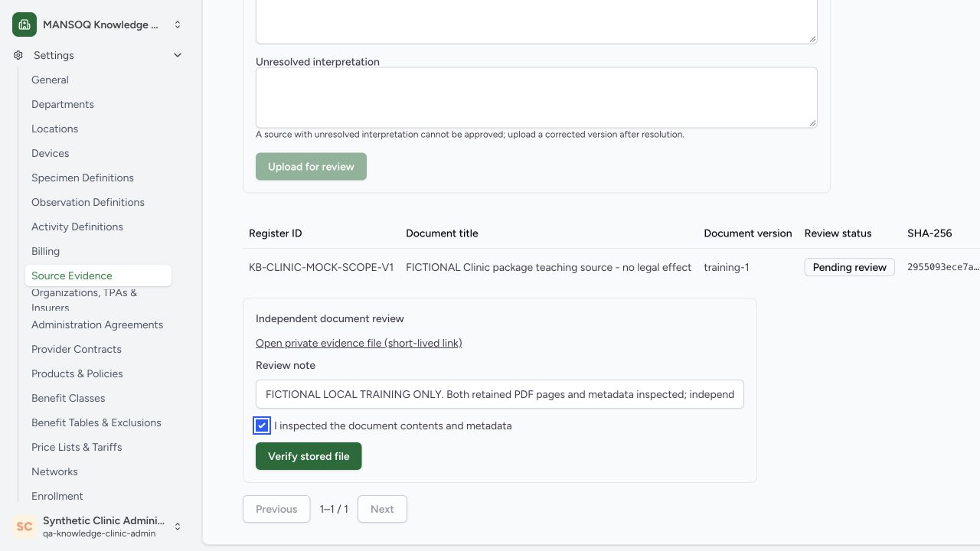Click the Upload for review button
Image resolution: width=980 pixels, height=551 pixels.
311,167
